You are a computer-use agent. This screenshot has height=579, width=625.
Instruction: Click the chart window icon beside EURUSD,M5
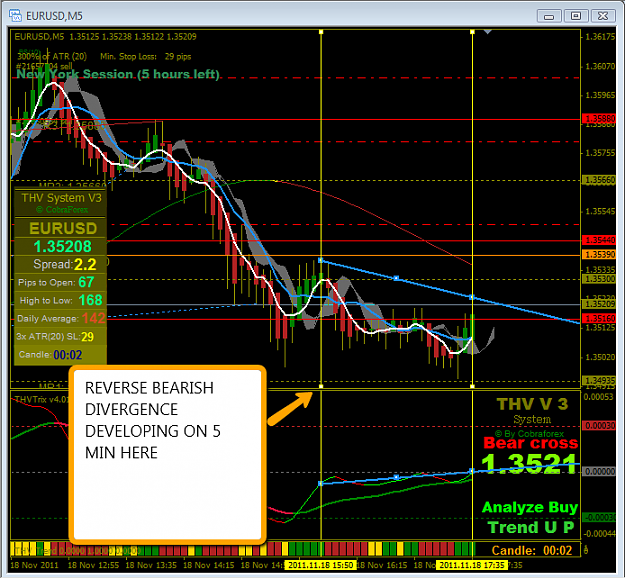16,16
